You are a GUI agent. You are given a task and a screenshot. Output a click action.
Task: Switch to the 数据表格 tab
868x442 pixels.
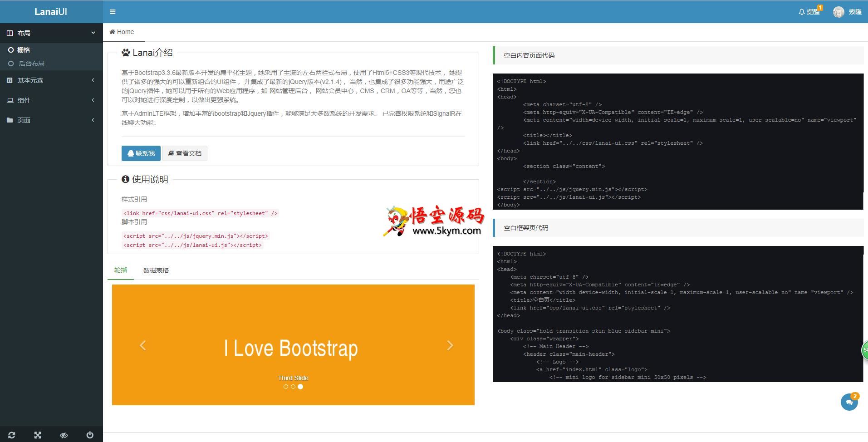156,270
